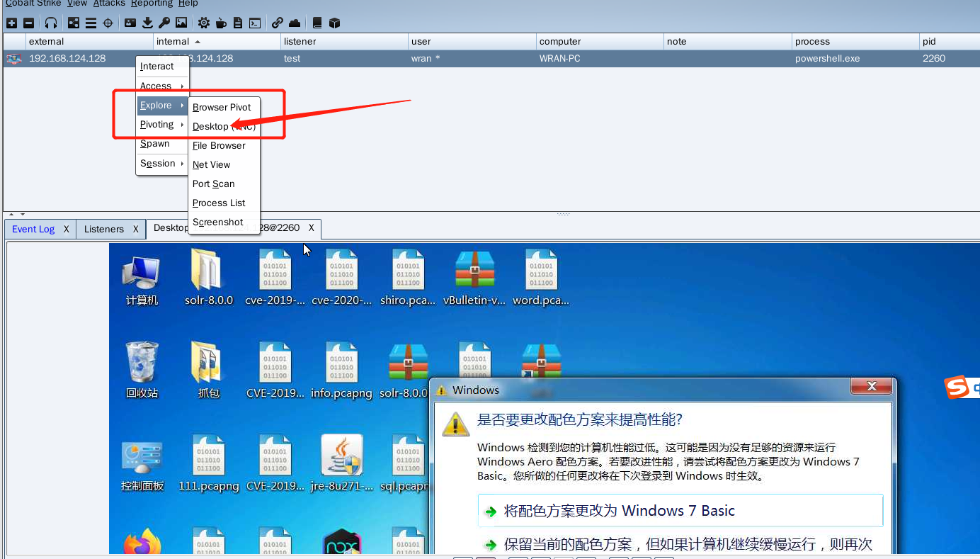Switch to the Pivot Graph view icon
980x559 pixels.
coord(74,23)
